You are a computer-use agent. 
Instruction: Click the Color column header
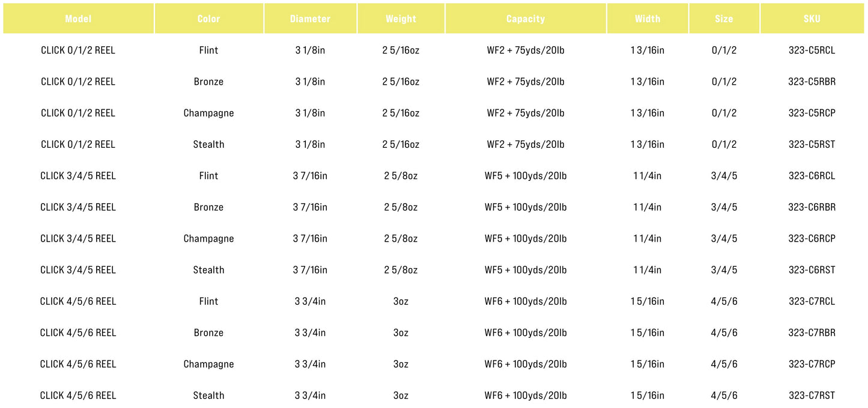click(x=208, y=19)
